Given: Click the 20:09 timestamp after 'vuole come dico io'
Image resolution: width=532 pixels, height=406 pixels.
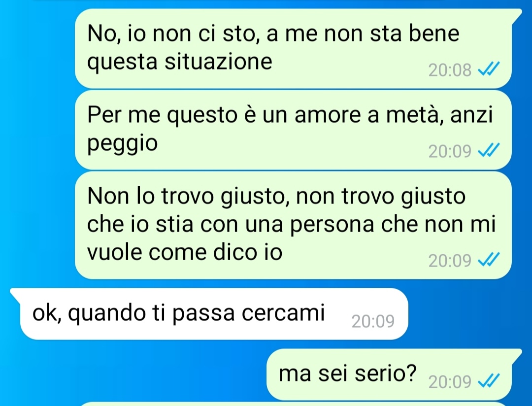Looking at the screenshot, I should [x=450, y=261].
